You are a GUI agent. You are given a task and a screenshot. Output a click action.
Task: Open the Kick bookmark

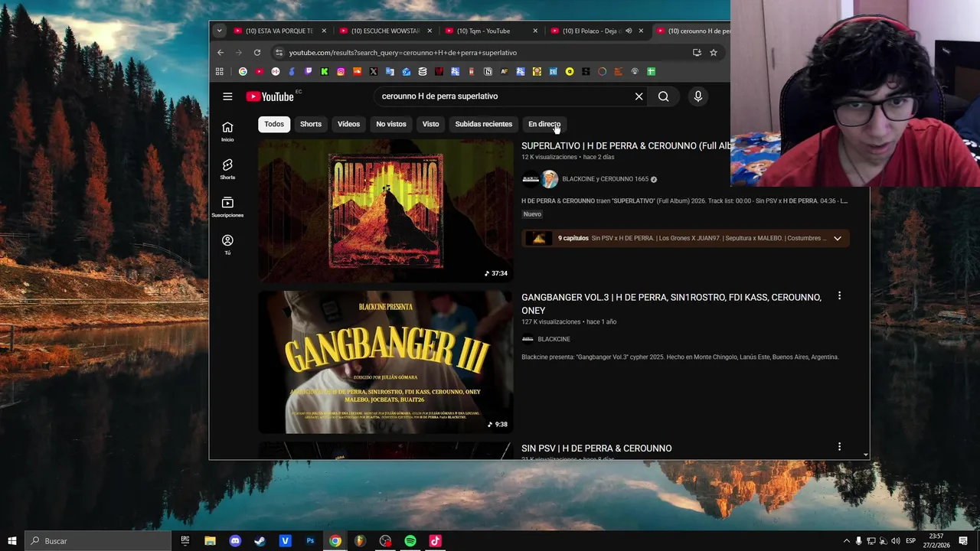click(x=324, y=71)
